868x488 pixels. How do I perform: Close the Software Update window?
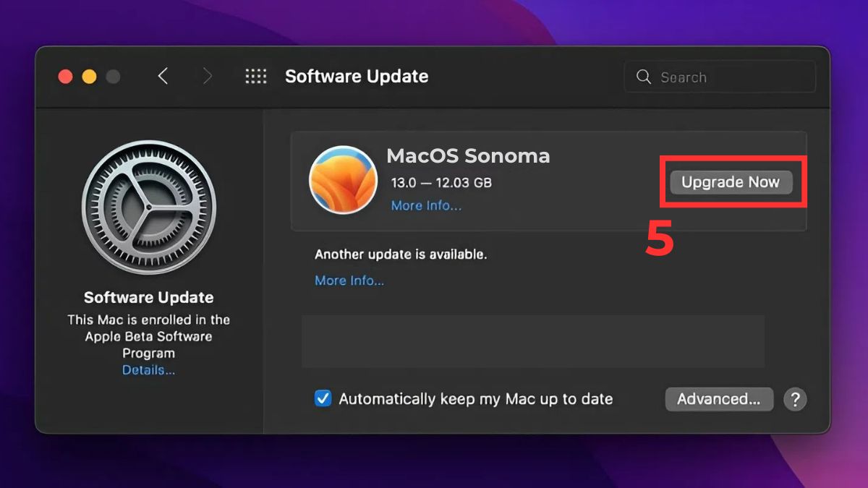pos(66,77)
